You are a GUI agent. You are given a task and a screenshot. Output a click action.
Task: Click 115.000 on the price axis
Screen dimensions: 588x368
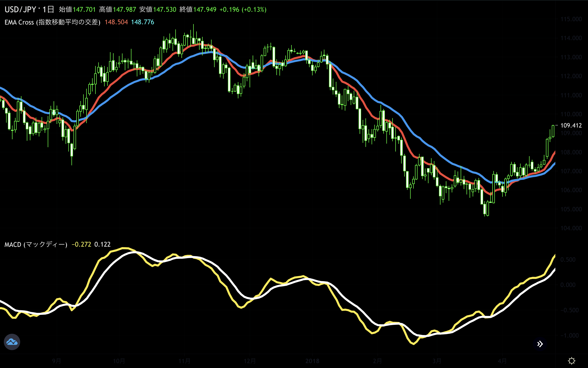click(571, 19)
